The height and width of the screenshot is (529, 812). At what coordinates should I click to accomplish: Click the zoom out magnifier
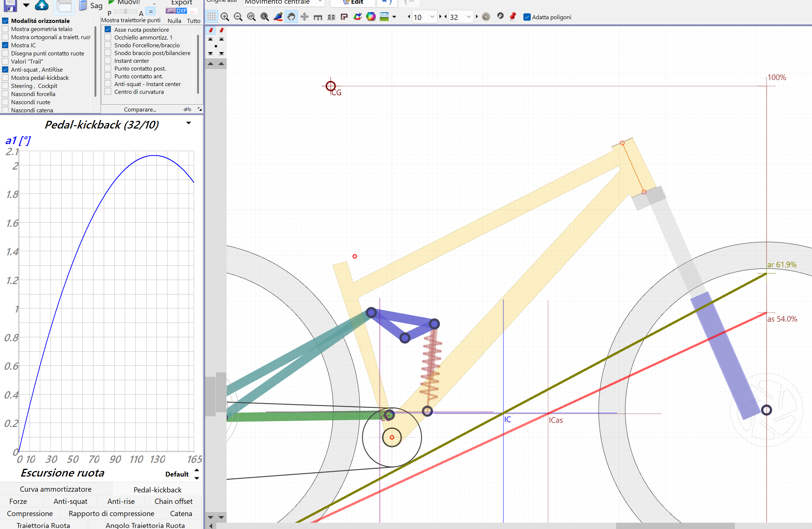[238, 17]
